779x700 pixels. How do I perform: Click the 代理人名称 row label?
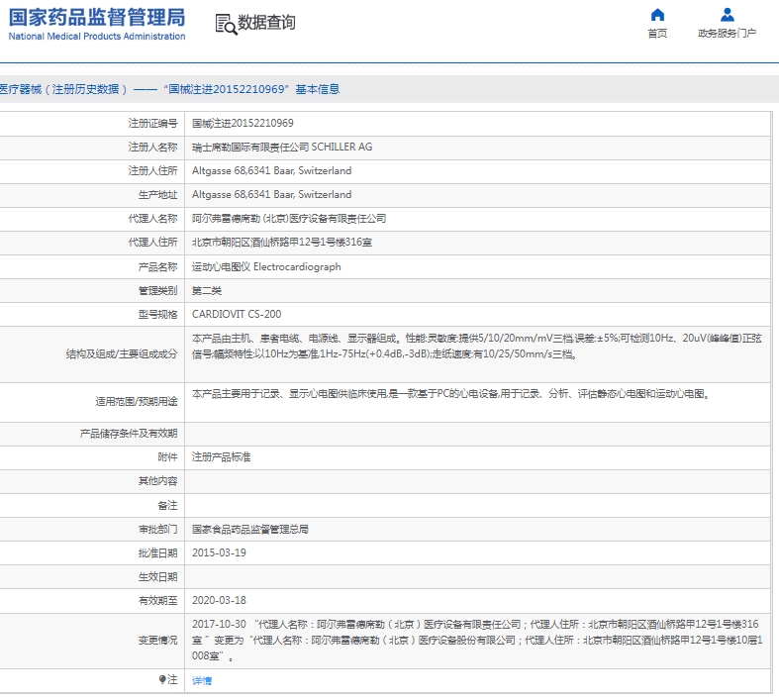click(x=152, y=219)
